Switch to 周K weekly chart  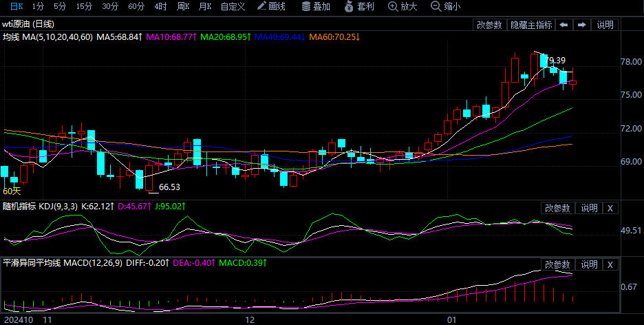click(182, 6)
